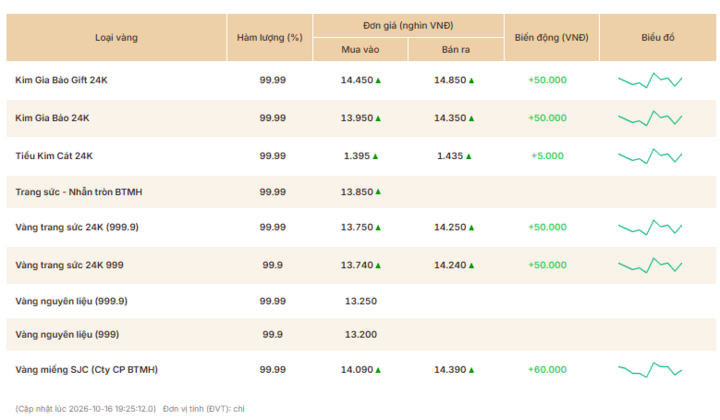Image resolution: width=720 pixels, height=420 pixels.
Task: Click +50.000 change for Kim Gia Bảo 24K
Action: point(547,118)
